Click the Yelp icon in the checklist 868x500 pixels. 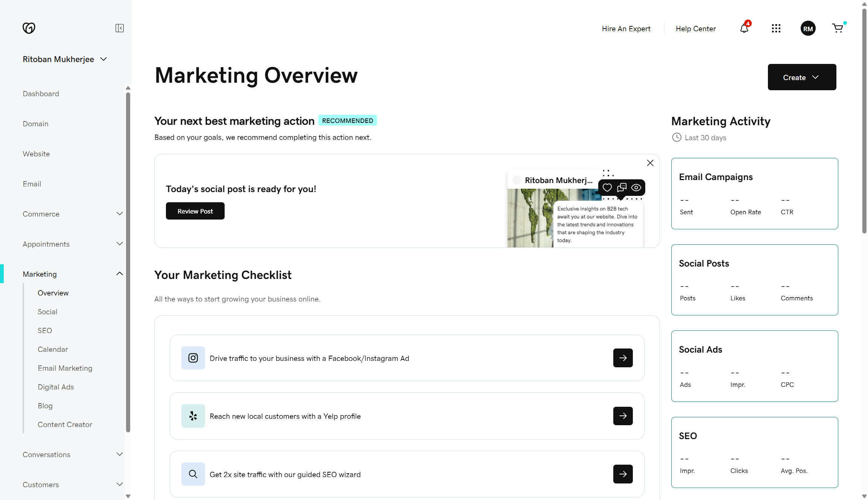click(193, 416)
